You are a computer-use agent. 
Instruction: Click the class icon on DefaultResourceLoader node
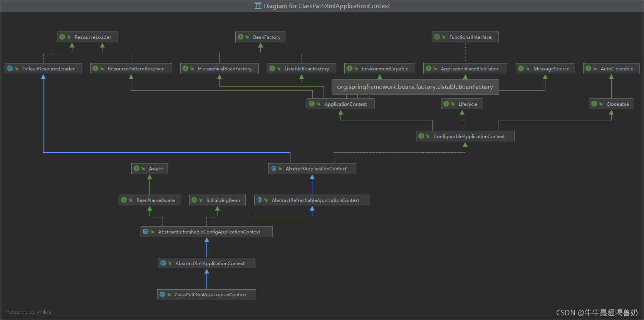(10, 68)
